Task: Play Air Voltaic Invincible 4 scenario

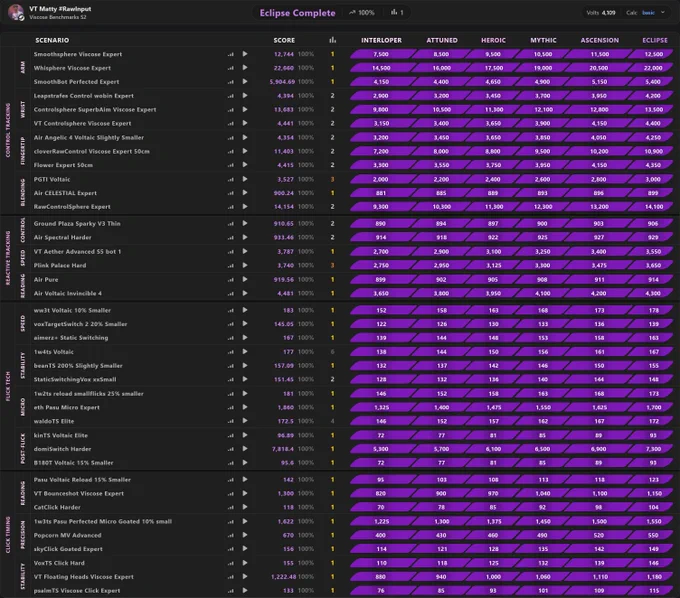Action: tap(245, 293)
